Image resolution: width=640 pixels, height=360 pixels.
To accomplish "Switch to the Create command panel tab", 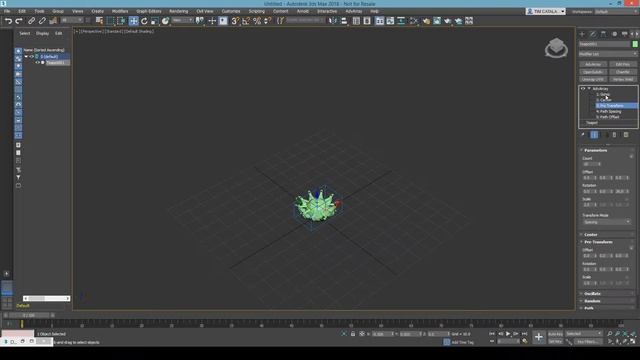I will tap(582, 34).
